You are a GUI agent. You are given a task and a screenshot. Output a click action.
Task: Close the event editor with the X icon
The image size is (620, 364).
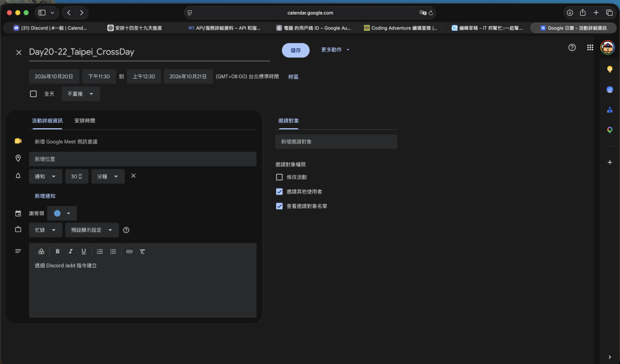(19, 52)
